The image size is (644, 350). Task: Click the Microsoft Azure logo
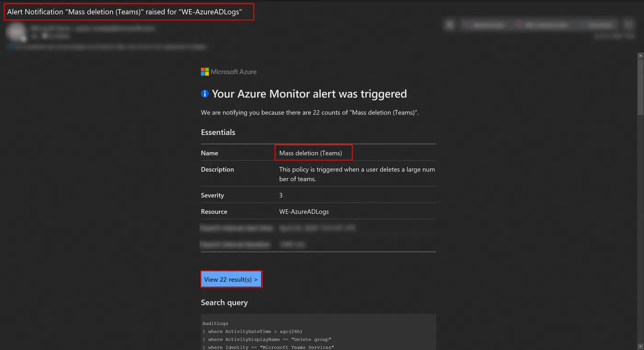[x=229, y=71]
